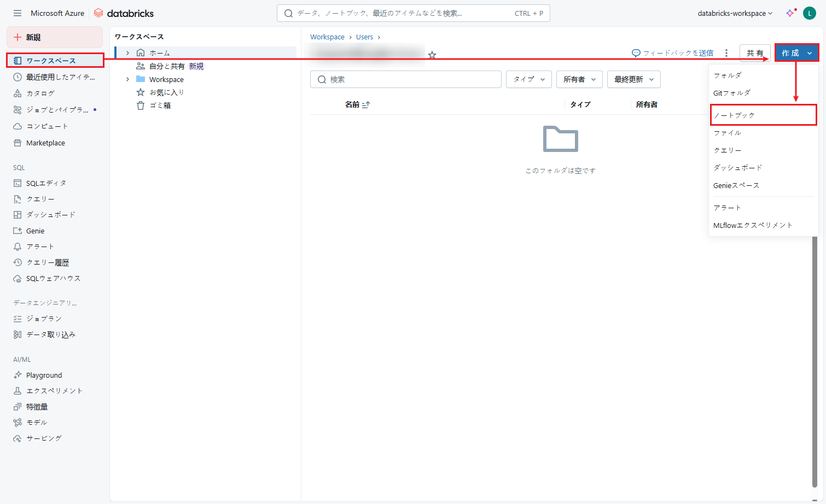Click the SQLエディタ sidebar icon

[18, 183]
